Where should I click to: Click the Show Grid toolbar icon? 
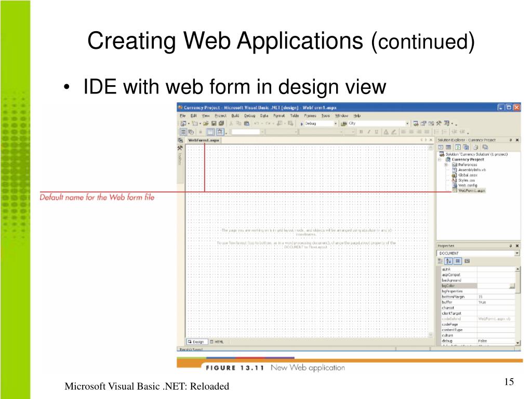click(211, 132)
